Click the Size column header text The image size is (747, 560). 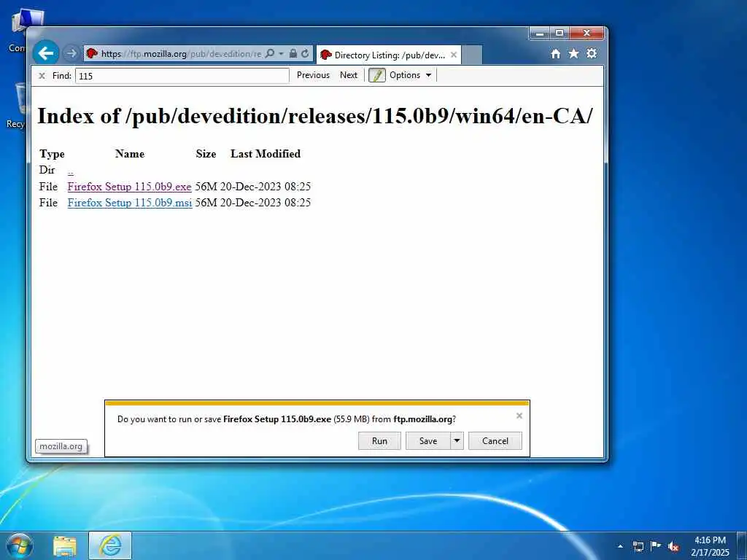[x=206, y=154]
